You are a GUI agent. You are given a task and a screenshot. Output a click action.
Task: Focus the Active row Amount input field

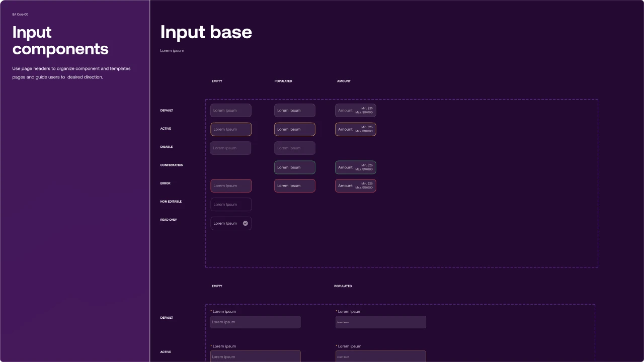[355, 129]
